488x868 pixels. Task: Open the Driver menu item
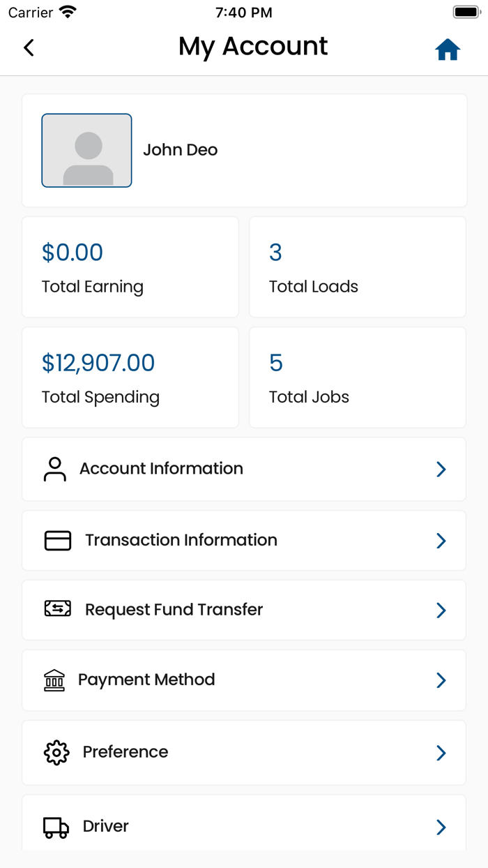click(x=244, y=826)
